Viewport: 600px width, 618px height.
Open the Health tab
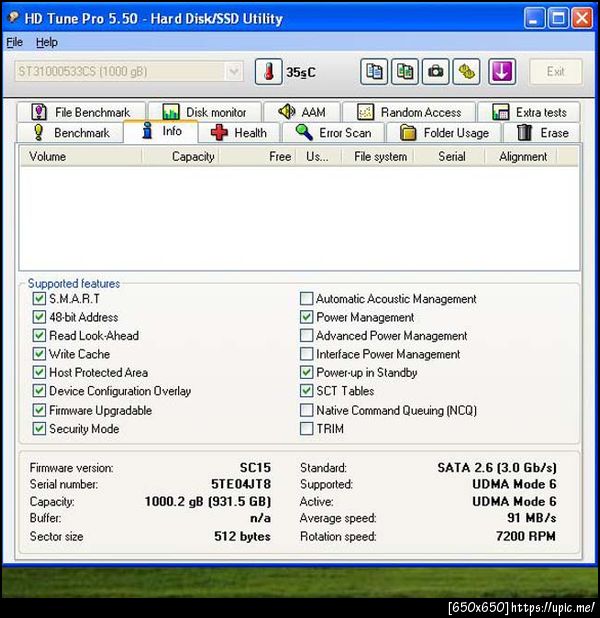(239, 132)
